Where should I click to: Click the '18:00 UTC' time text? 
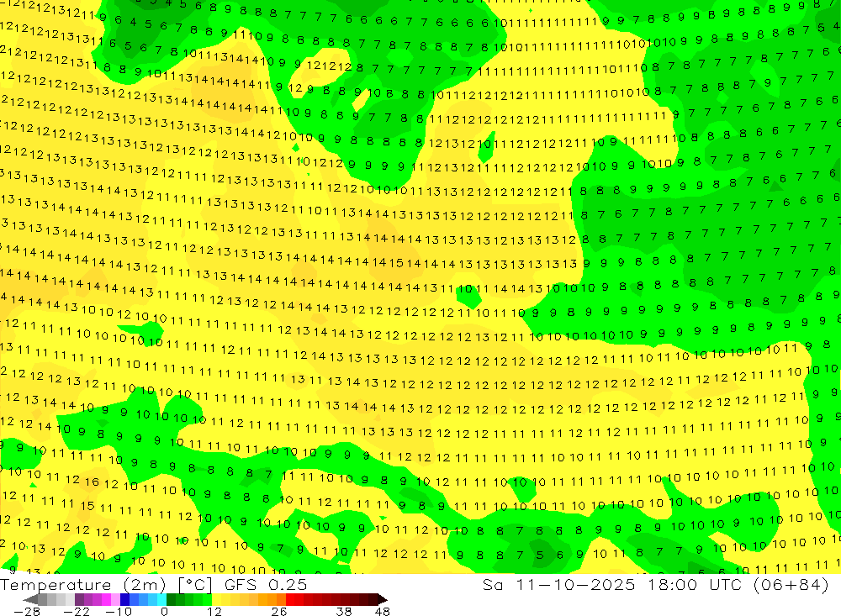694,585
